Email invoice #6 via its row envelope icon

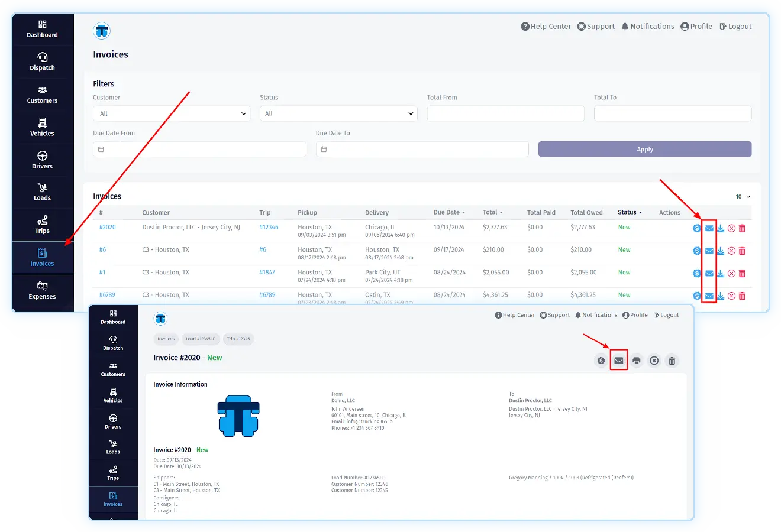(x=709, y=251)
